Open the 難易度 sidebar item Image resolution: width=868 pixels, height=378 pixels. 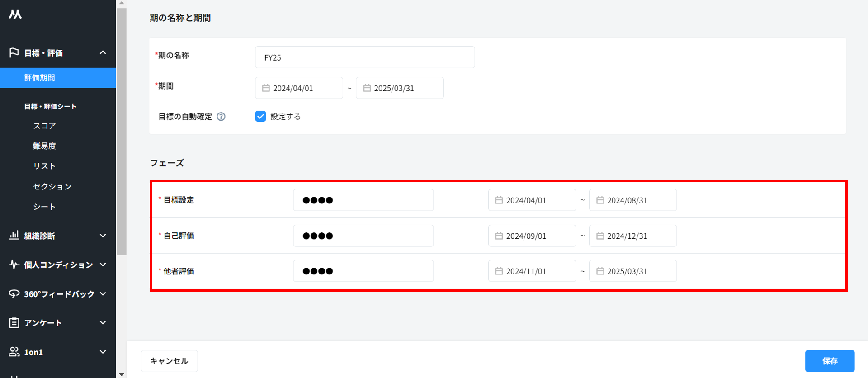point(44,146)
